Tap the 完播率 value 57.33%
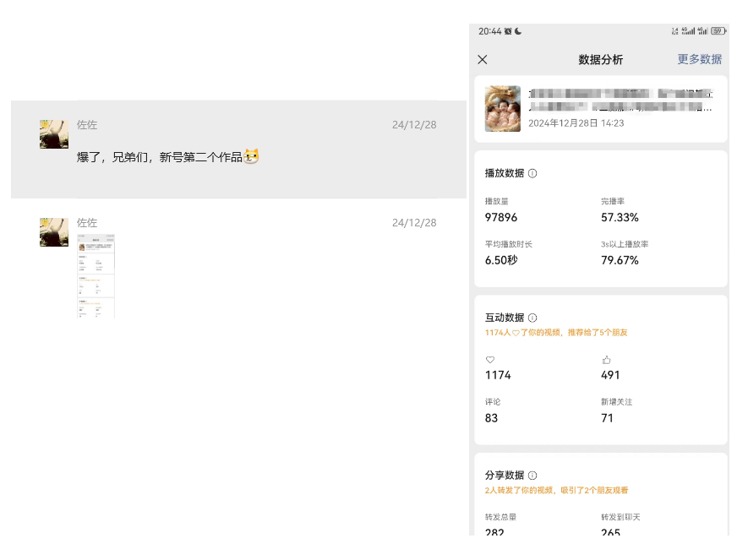The width and height of the screenshot is (737, 560). point(620,217)
